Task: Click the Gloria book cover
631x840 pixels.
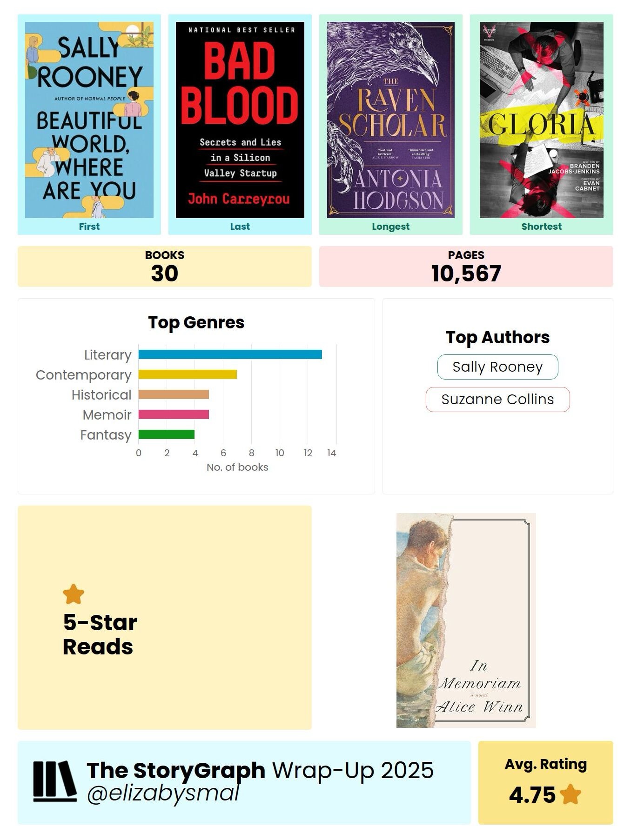Action: [x=542, y=120]
